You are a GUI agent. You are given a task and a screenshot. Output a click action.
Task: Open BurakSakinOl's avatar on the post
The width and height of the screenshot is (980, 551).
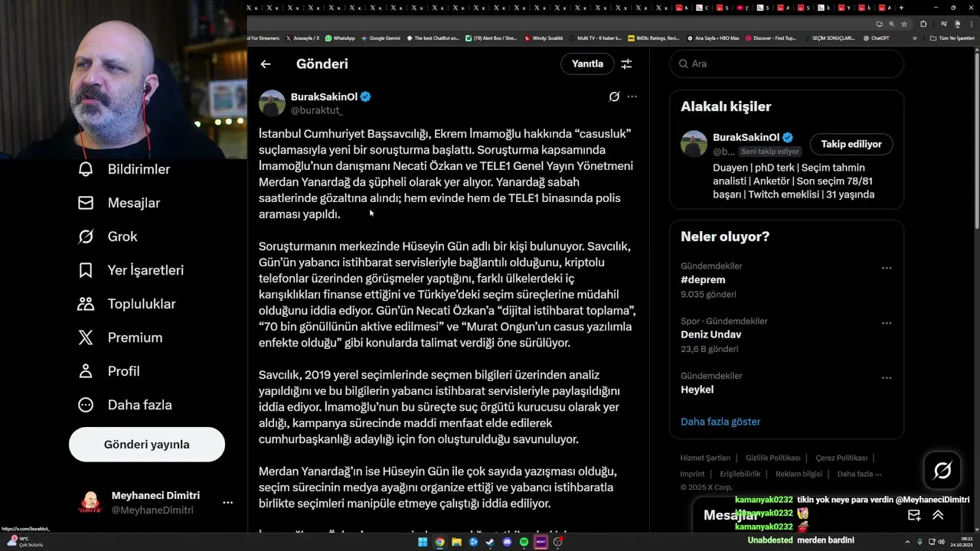[272, 103]
